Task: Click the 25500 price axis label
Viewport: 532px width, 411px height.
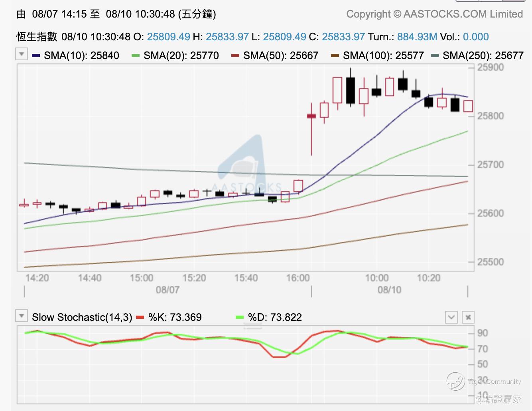Action: click(491, 262)
